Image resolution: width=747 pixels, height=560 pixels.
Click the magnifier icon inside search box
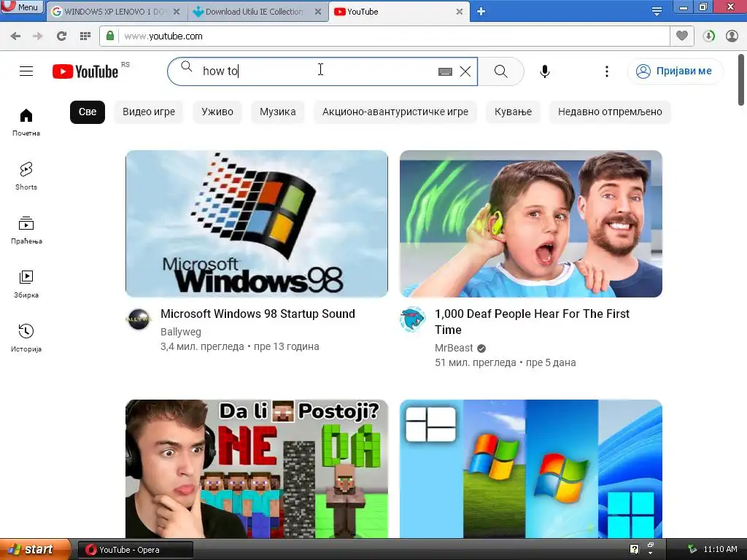[x=186, y=66]
